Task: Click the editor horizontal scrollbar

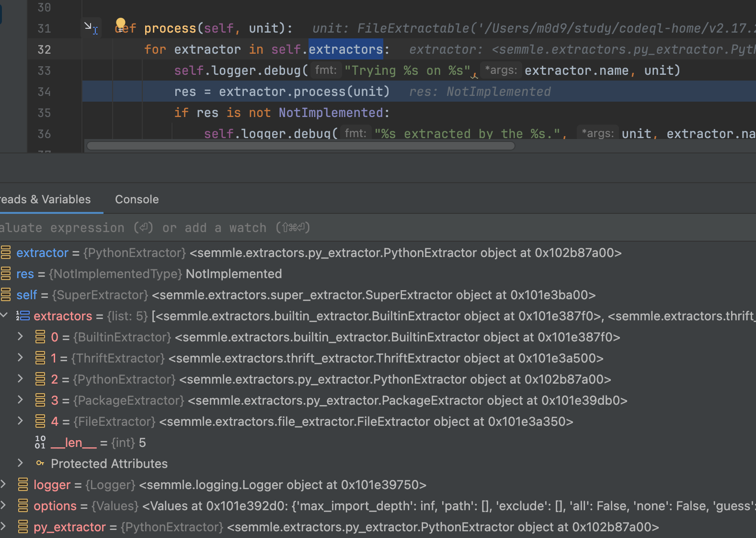Action: (x=301, y=146)
